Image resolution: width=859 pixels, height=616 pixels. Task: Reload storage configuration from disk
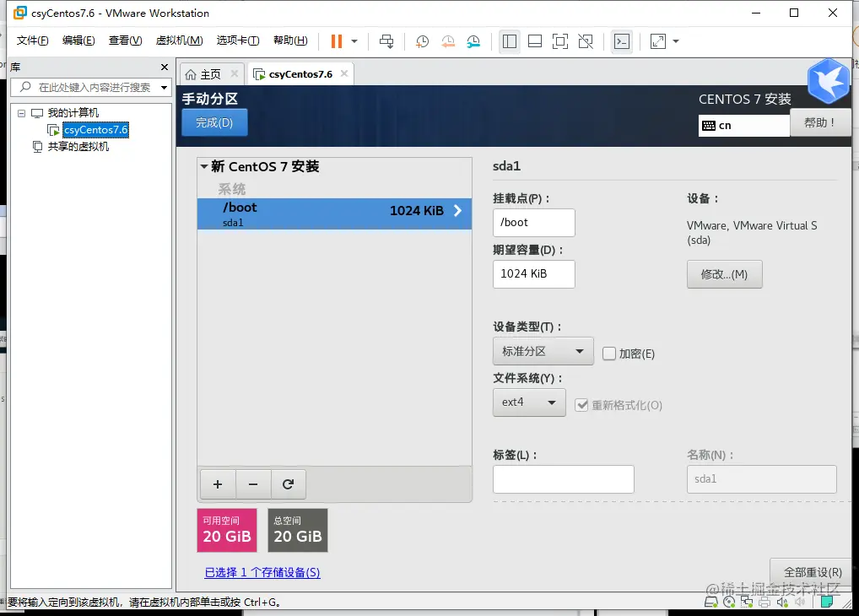288,484
